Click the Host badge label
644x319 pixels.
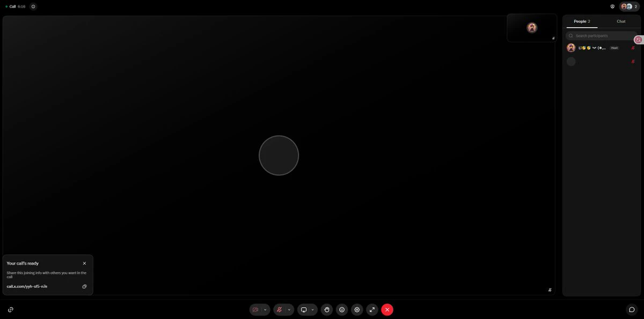(x=614, y=48)
